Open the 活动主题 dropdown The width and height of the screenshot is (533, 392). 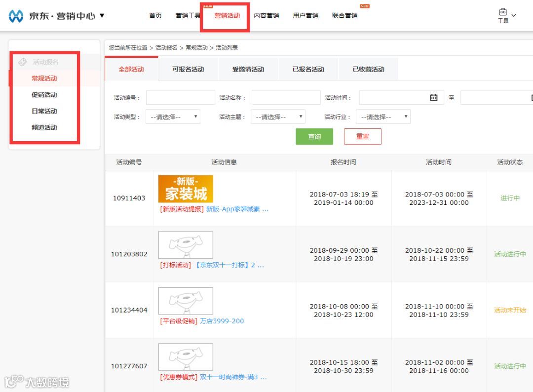pyautogui.click(x=278, y=117)
